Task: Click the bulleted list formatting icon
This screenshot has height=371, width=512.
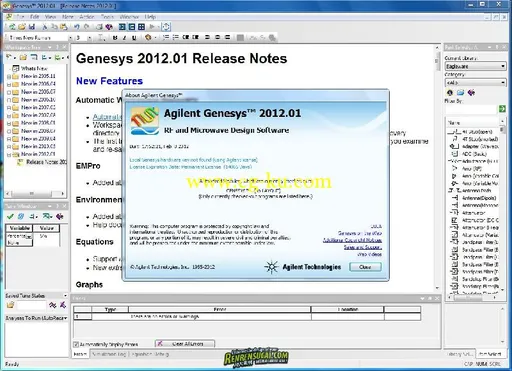Action: (x=175, y=37)
